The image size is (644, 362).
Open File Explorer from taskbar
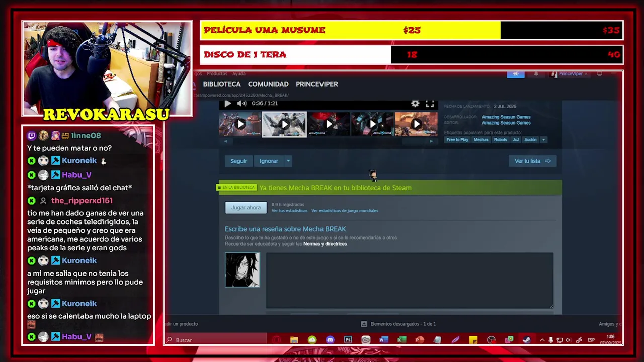pos(294,340)
